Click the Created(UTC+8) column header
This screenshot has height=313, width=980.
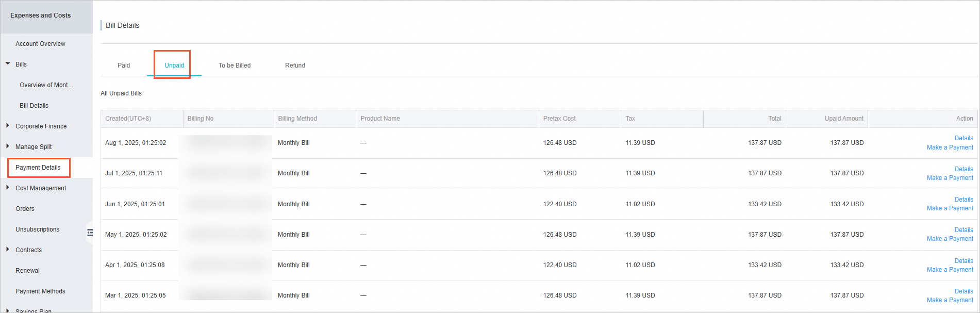coord(128,119)
